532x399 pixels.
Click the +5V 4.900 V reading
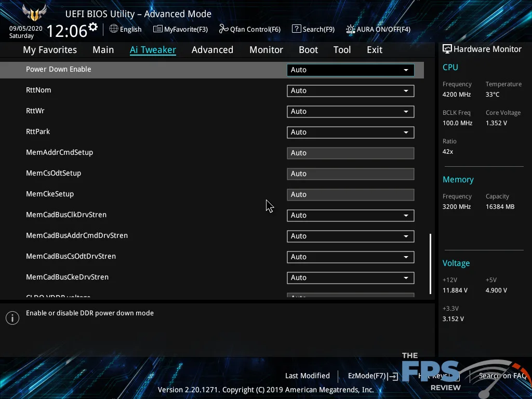pos(496,290)
